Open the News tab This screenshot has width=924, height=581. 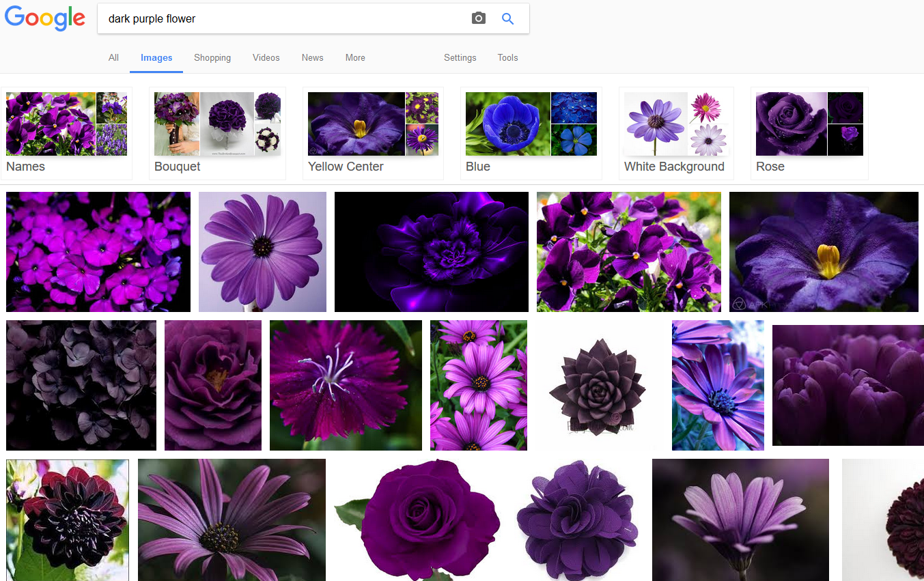tap(313, 57)
